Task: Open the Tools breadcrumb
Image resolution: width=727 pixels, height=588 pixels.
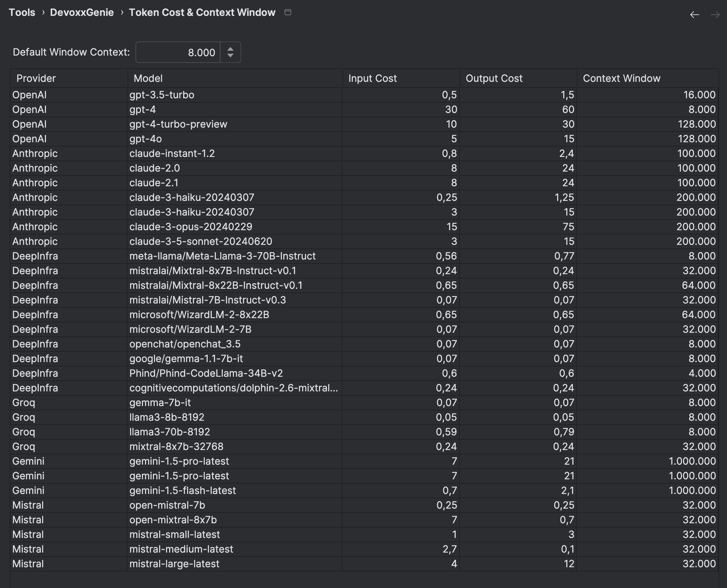Action: (x=22, y=12)
